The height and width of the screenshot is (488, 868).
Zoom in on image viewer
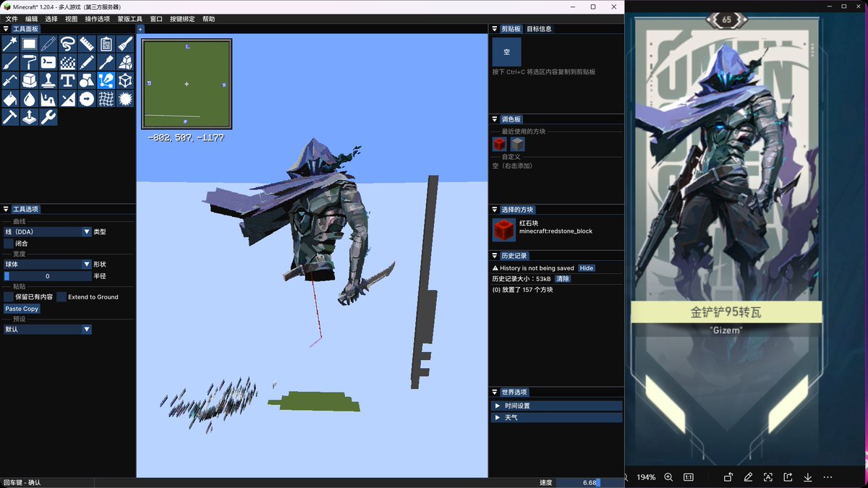[668, 477]
